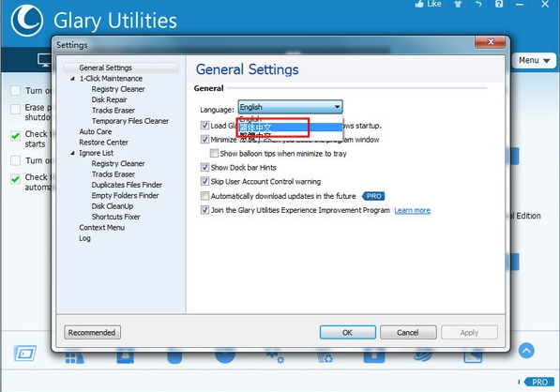The height and width of the screenshot is (392, 560).
Task: Click the Like thumbs-up icon
Action: tap(419, 4)
